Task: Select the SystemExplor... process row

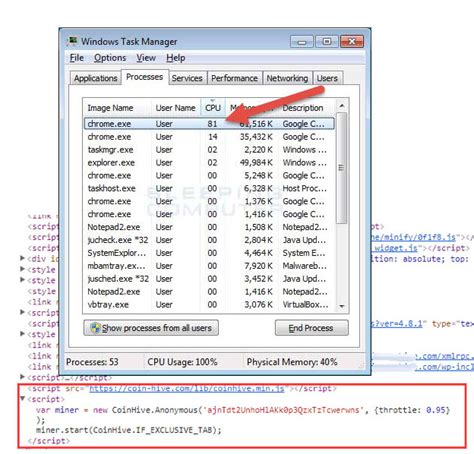Action: point(209,253)
